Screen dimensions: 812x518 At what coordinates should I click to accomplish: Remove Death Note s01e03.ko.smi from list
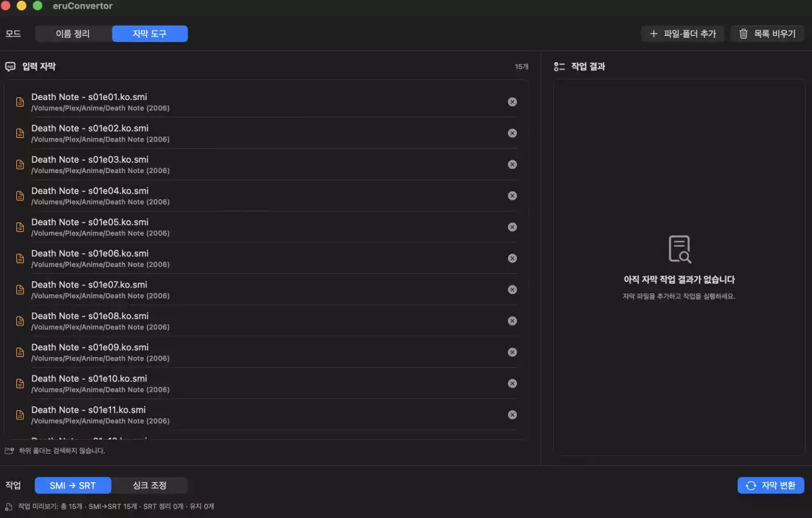click(512, 164)
